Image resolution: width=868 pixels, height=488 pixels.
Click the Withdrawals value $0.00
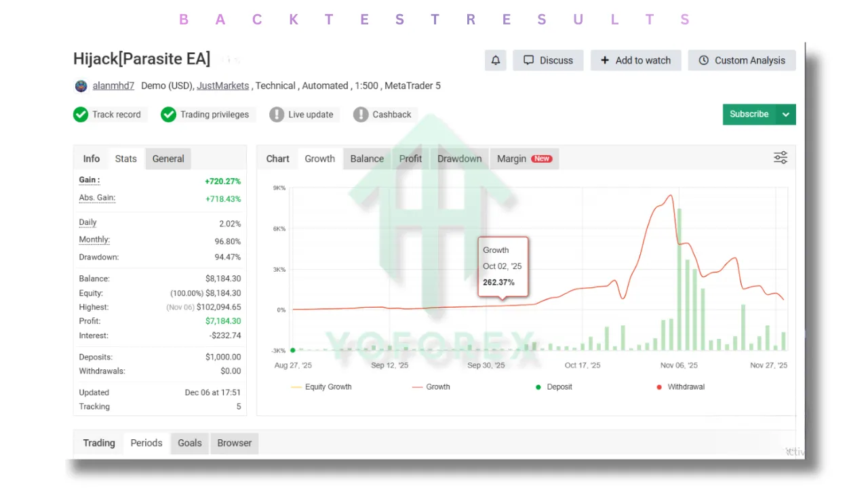coord(231,371)
